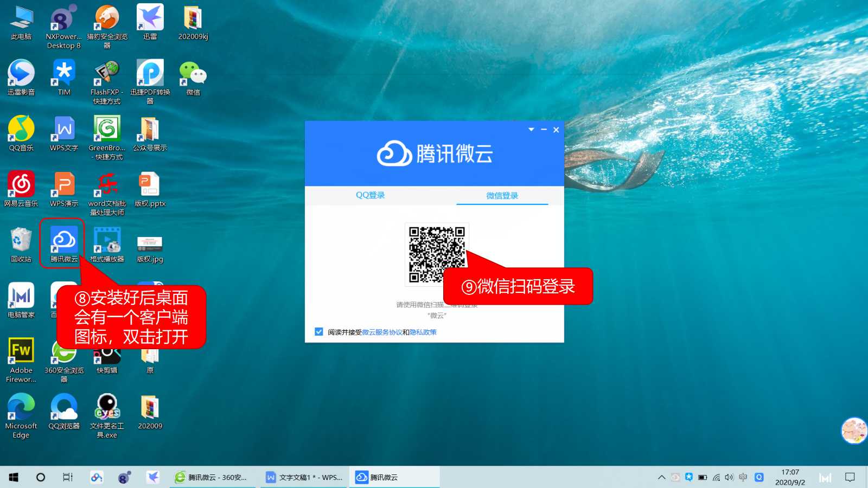Click the WeChat login QR code
The image size is (868, 488).
(437, 254)
